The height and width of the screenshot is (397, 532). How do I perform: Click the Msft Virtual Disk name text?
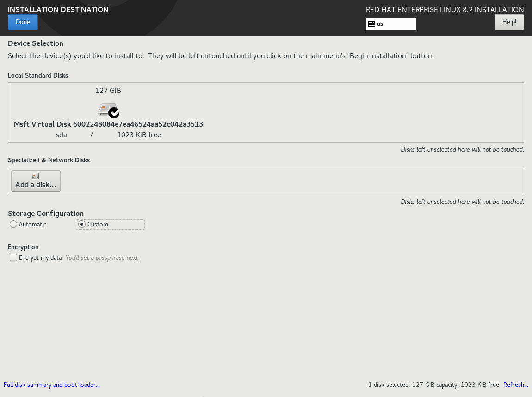pyautogui.click(x=108, y=124)
